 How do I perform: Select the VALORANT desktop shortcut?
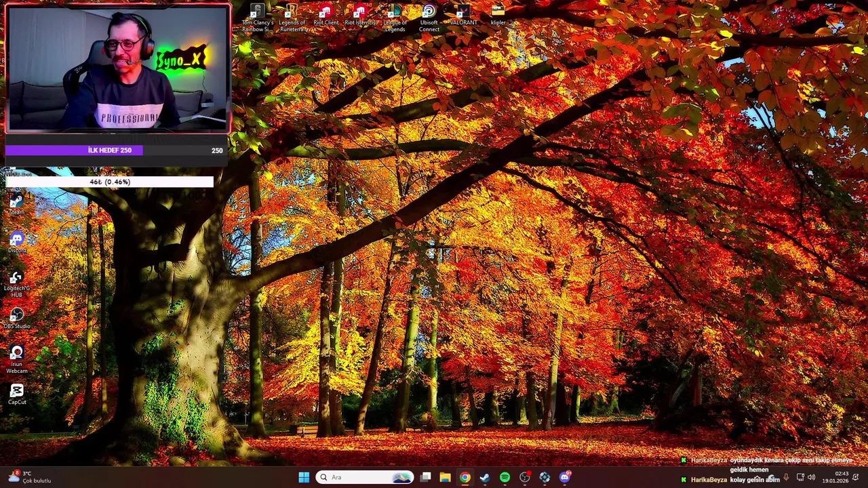(464, 16)
